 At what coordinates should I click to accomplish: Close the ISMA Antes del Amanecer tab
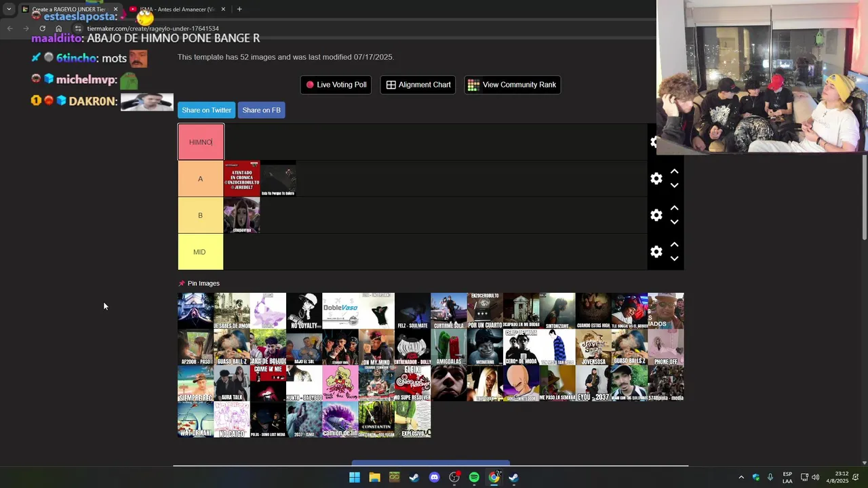point(222,9)
